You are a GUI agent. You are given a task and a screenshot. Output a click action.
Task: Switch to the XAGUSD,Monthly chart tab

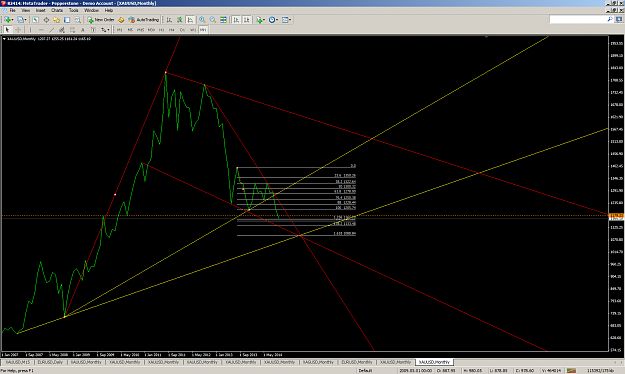pos(318,362)
